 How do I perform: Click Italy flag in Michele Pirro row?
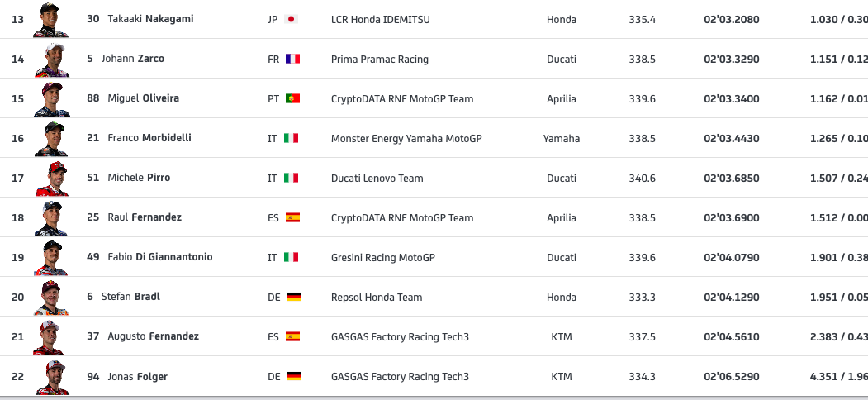pyautogui.click(x=292, y=178)
